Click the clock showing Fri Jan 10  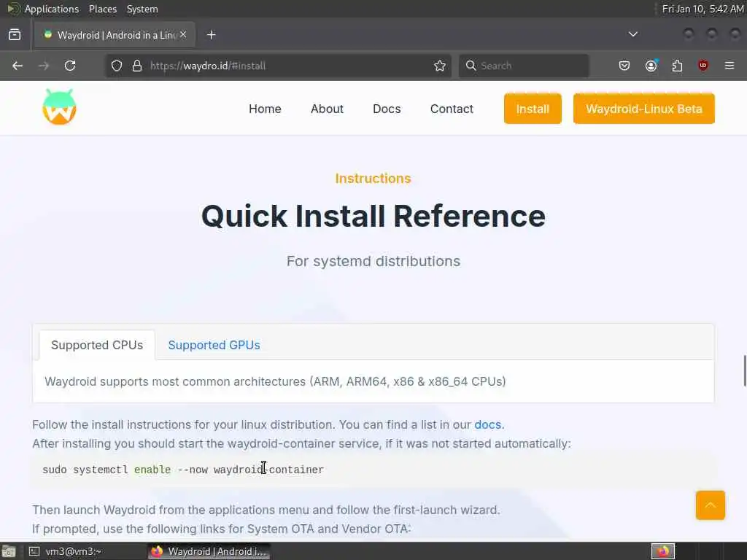point(703,9)
